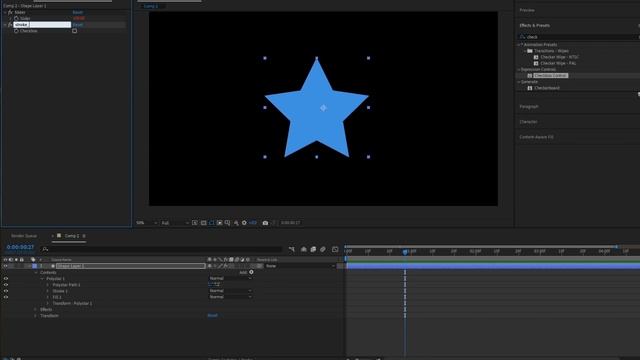640x360 pixels.
Task: Toggle fast previews icon in viewer
Action: (195, 223)
